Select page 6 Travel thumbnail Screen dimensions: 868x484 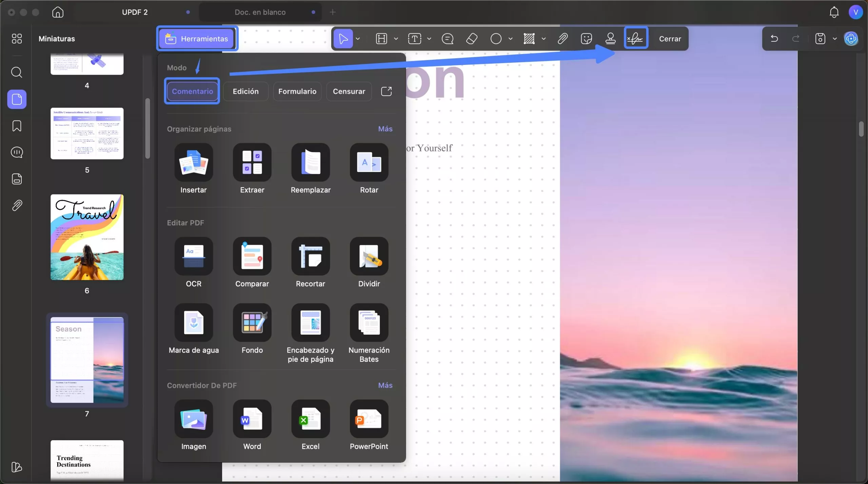click(87, 237)
